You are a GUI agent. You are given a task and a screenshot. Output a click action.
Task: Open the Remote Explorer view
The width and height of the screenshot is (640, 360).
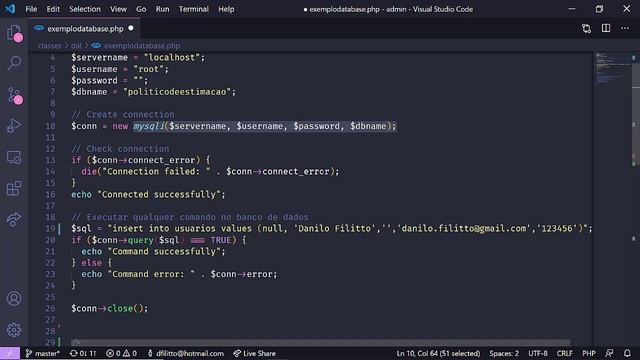point(14,158)
